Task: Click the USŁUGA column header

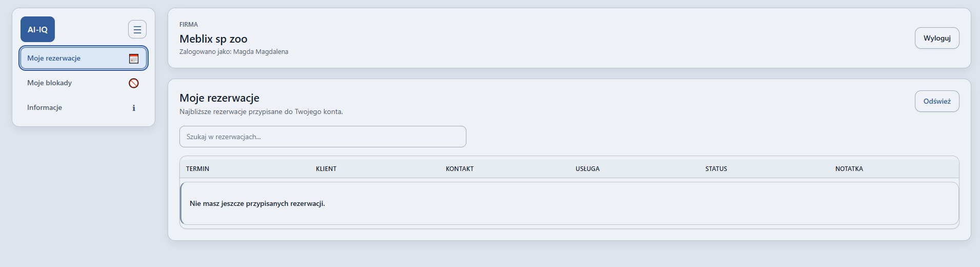Action: point(587,168)
